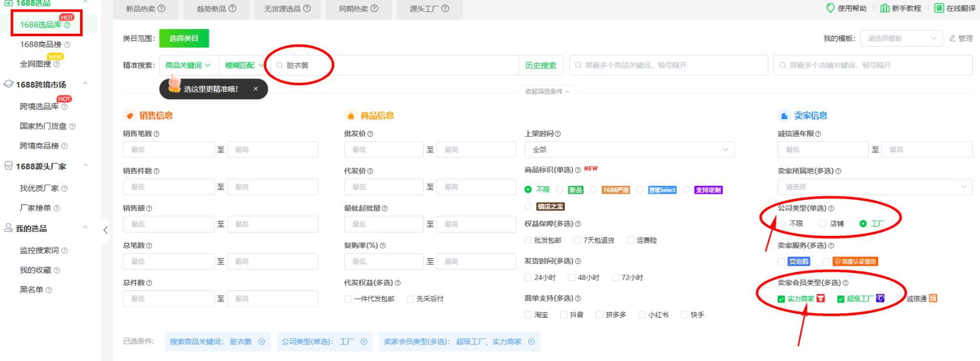Switch to 新品热卖 tab

(146, 9)
